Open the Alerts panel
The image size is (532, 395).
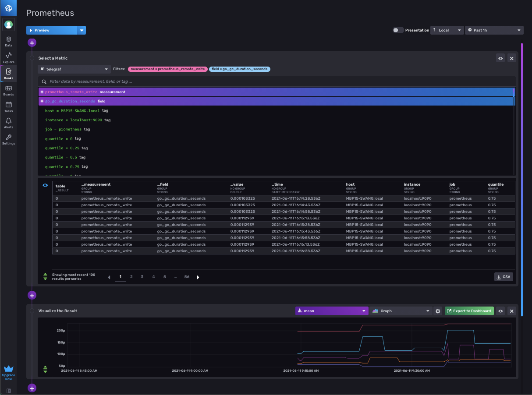[x=8, y=124]
